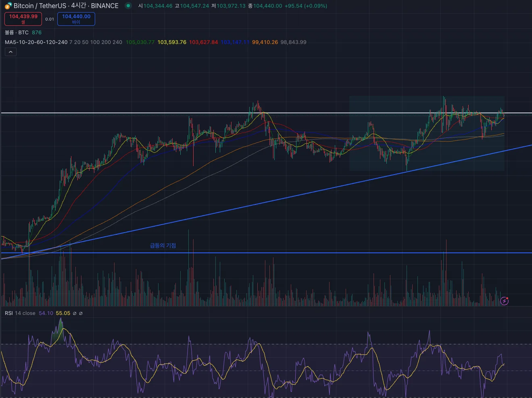Image resolution: width=532 pixels, height=398 pixels.
Task: Select the white horizontal resistance line
Action: click(266, 113)
